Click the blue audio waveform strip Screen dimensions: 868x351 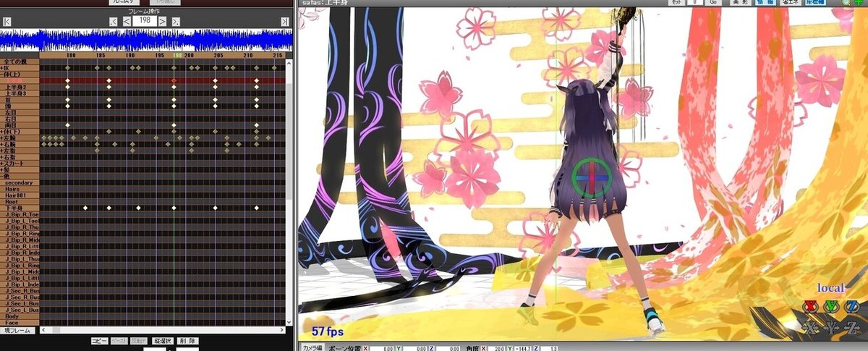(x=147, y=40)
